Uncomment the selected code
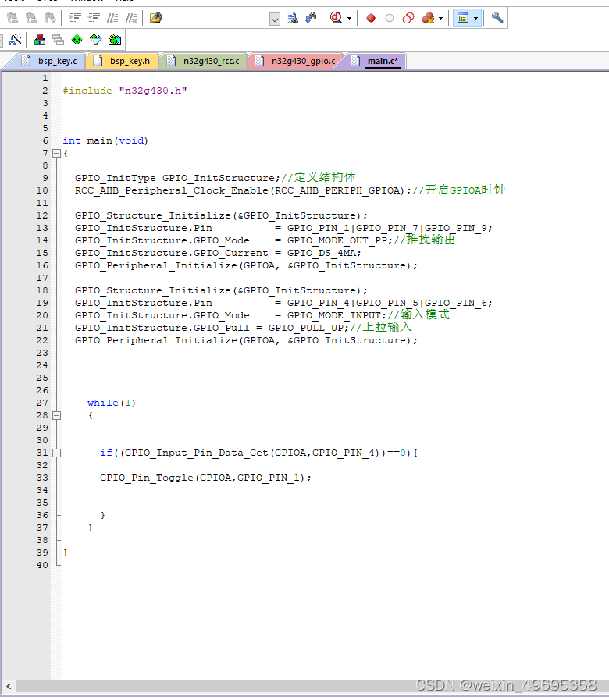The image size is (609, 700). click(131, 18)
